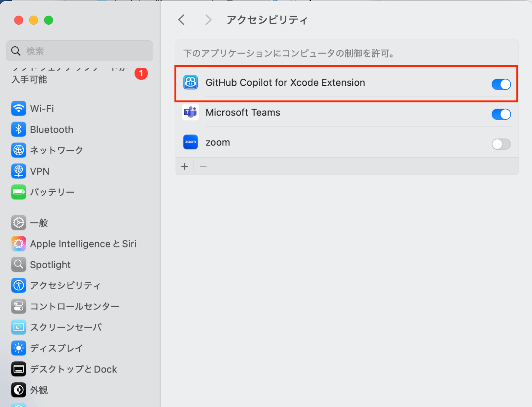532x407 pixels.
Task: Enable the zoom accessibility toggle
Action: (x=501, y=144)
